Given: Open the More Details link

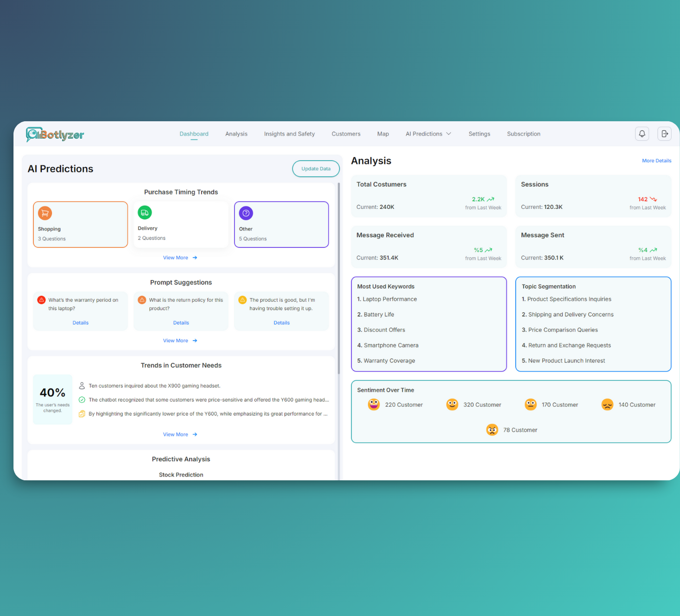Looking at the screenshot, I should [656, 161].
